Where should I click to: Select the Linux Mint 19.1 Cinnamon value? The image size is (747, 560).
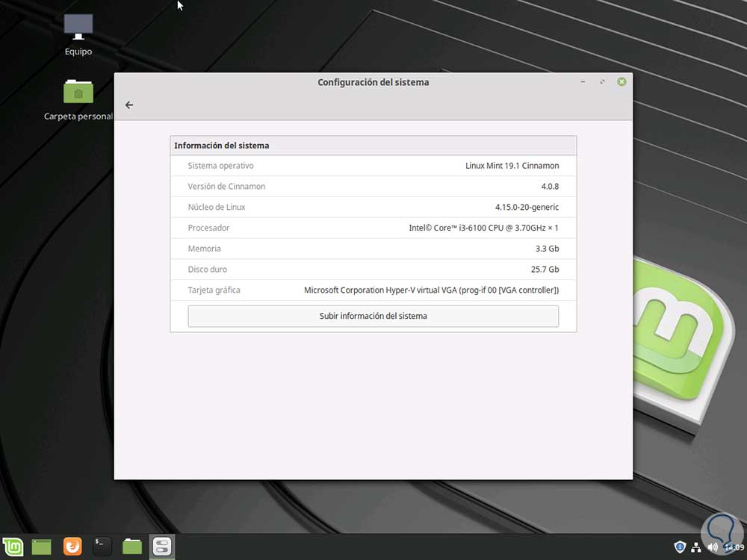click(x=512, y=166)
